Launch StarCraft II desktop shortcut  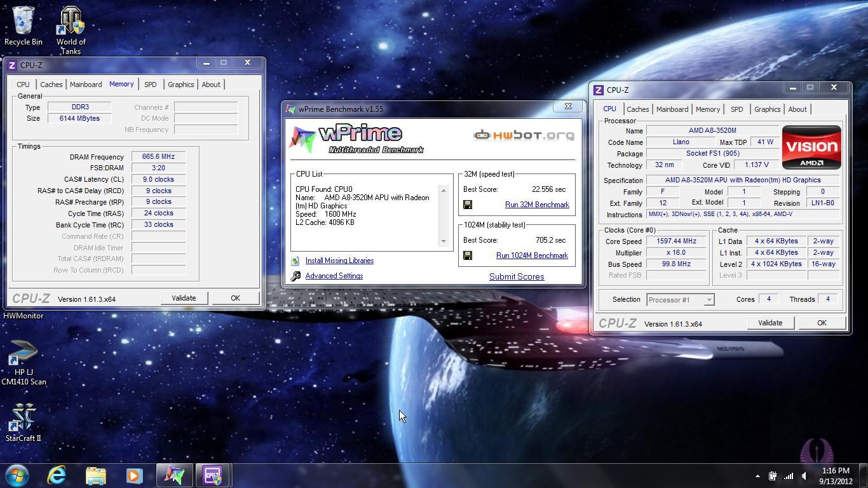pyautogui.click(x=24, y=423)
